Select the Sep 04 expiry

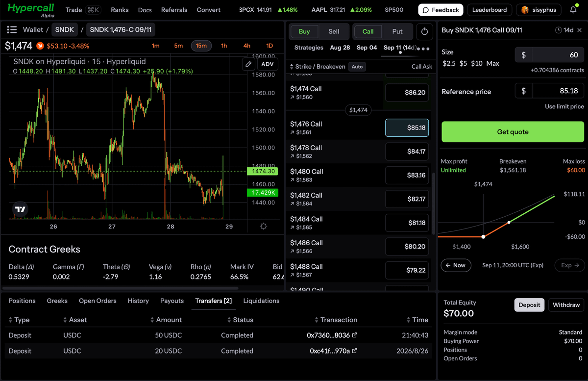click(x=367, y=48)
